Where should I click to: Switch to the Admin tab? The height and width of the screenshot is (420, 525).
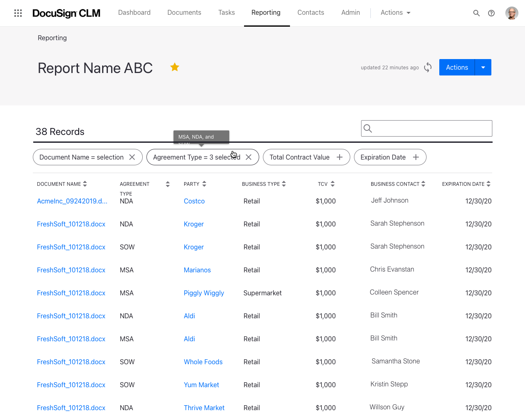coord(351,13)
